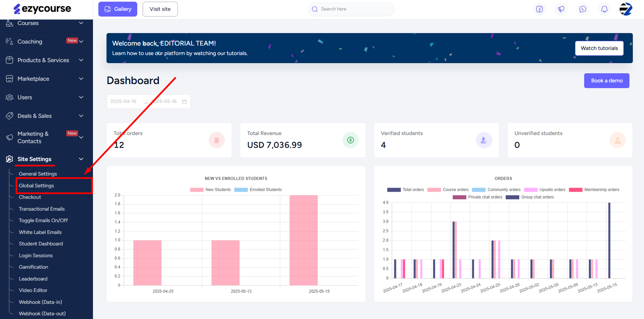644x319 pixels.
Task: Expand the Products & Services chevron
Action: (x=81, y=60)
